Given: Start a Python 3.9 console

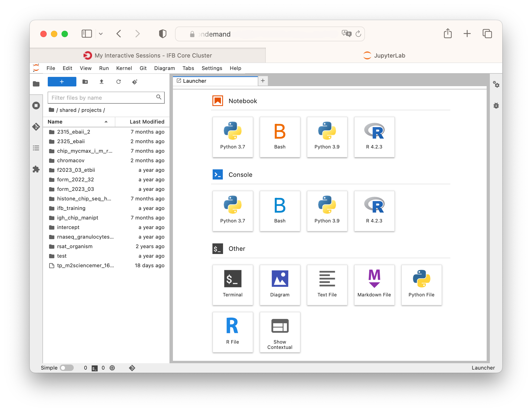Looking at the screenshot, I should (327, 211).
